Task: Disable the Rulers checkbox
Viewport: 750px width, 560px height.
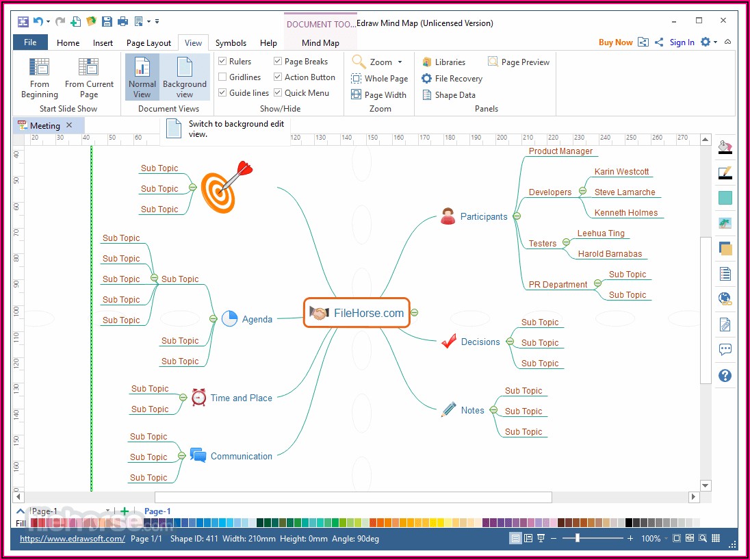Action: (222, 62)
